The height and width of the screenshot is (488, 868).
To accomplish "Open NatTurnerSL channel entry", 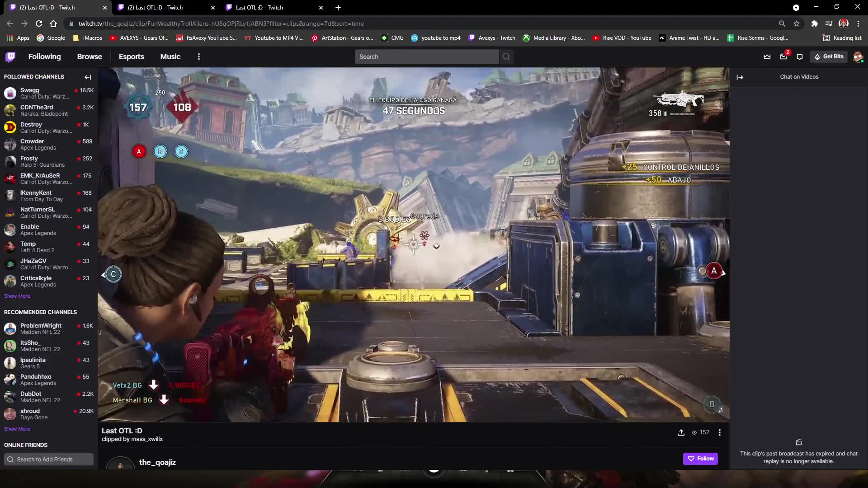I will coord(49,212).
